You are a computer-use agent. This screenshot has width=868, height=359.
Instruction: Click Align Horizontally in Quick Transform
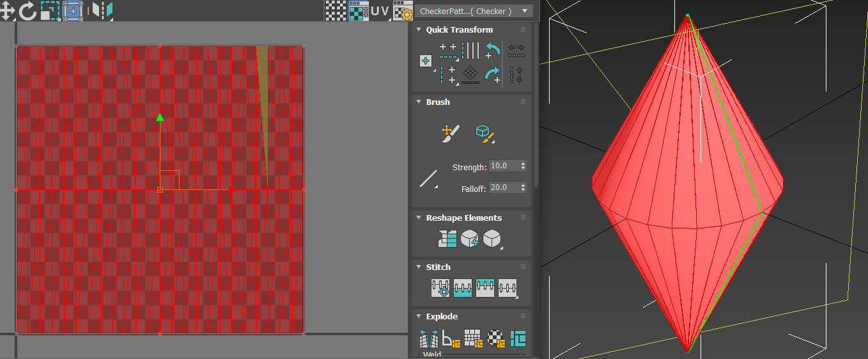coord(449,51)
